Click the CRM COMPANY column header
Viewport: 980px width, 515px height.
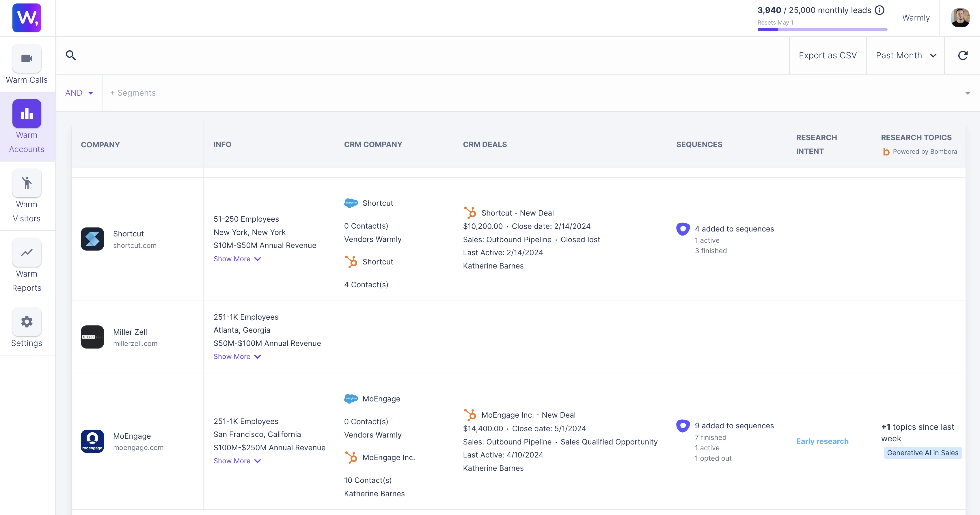[x=373, y=145]
